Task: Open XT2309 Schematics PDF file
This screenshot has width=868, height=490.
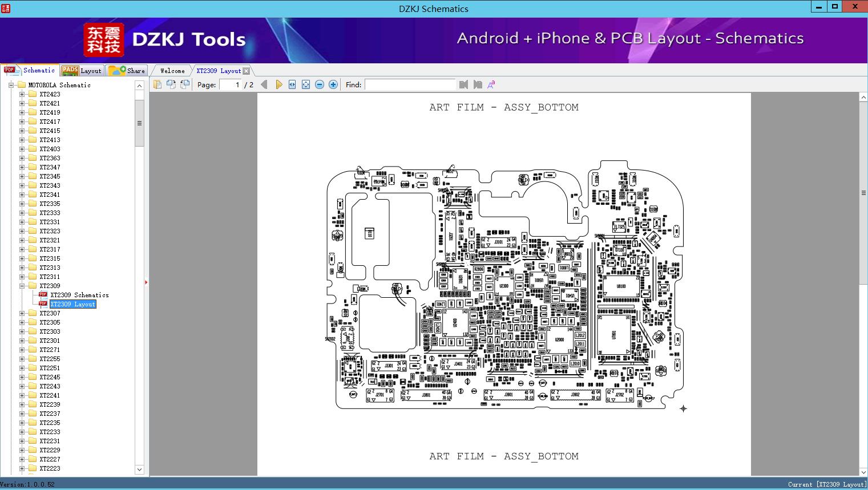Action: [79, 295]
